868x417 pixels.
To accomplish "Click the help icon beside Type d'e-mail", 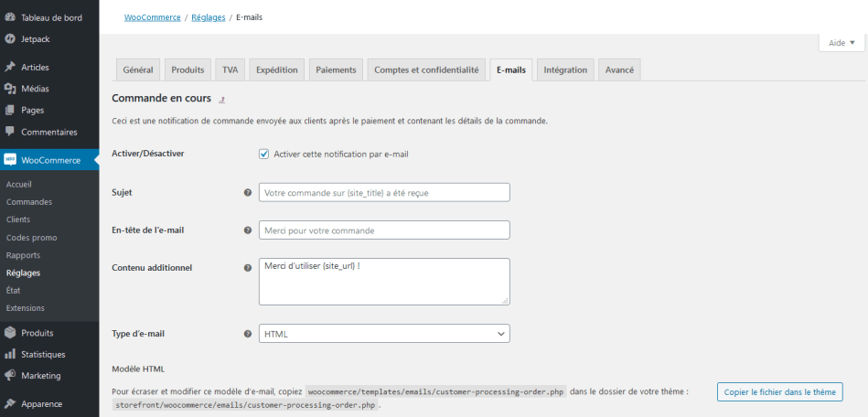I will (248, 334).
